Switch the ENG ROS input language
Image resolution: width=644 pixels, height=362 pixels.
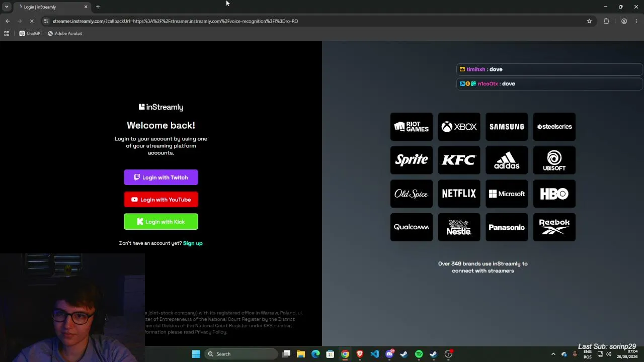(588, 354)
